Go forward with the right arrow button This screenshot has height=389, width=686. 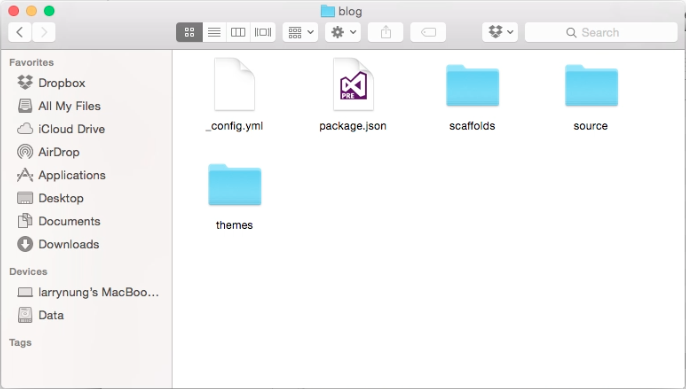pos(44,32)
